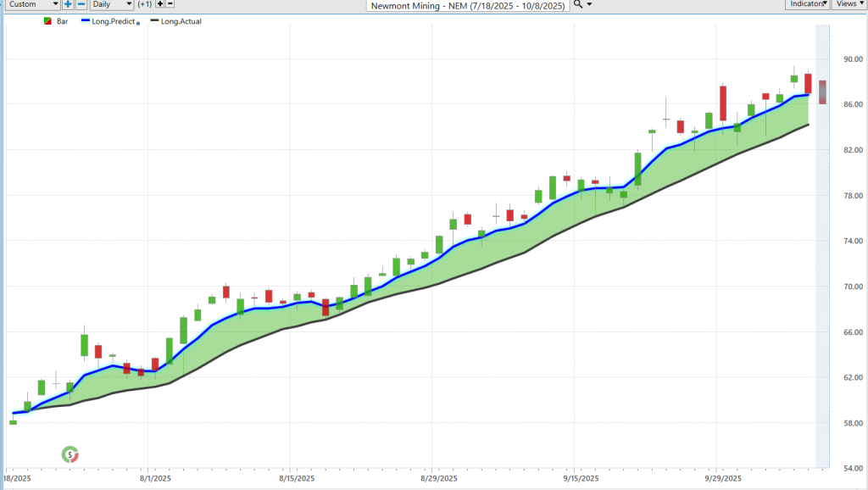Click the blue minus zoom-out button

point(81,4)
